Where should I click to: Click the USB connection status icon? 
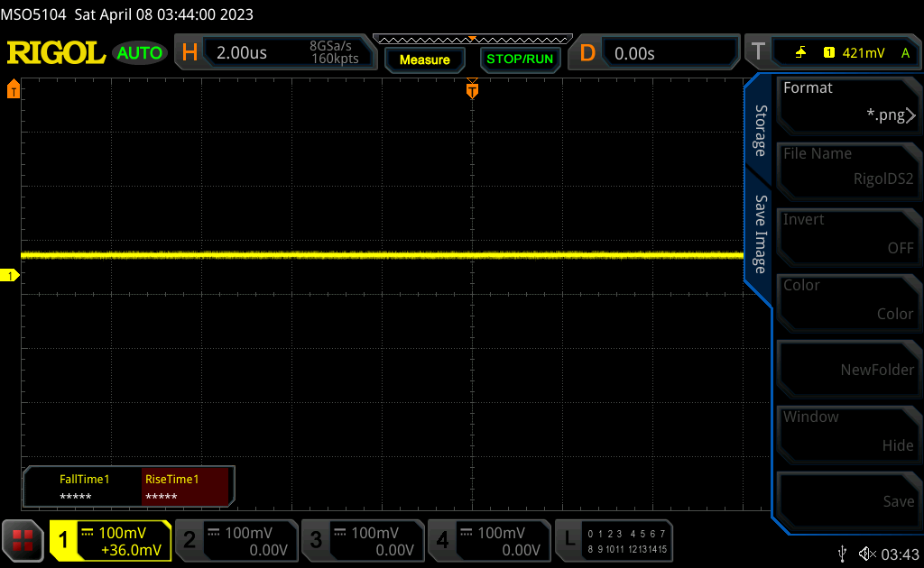tap(843, 553)
